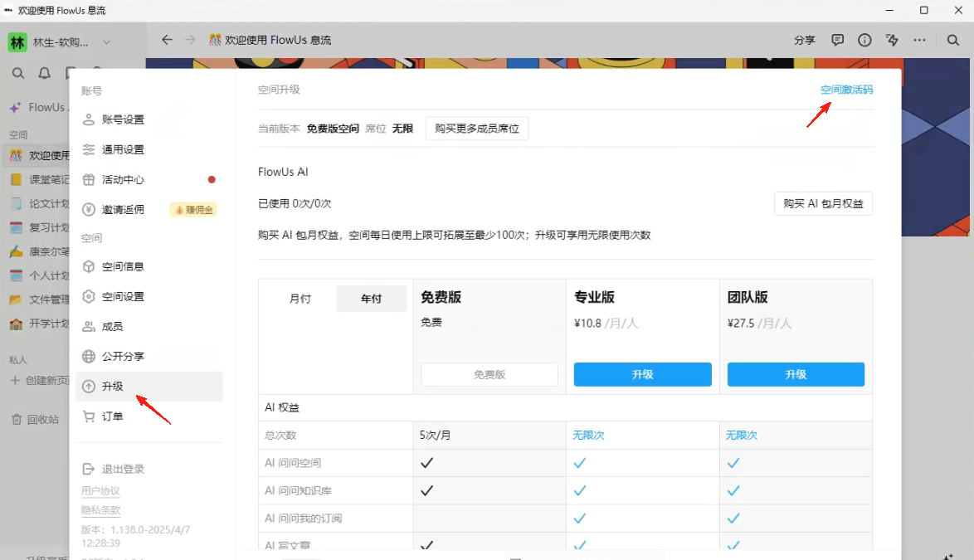Go forward using the right arrow

coord(190,40)
